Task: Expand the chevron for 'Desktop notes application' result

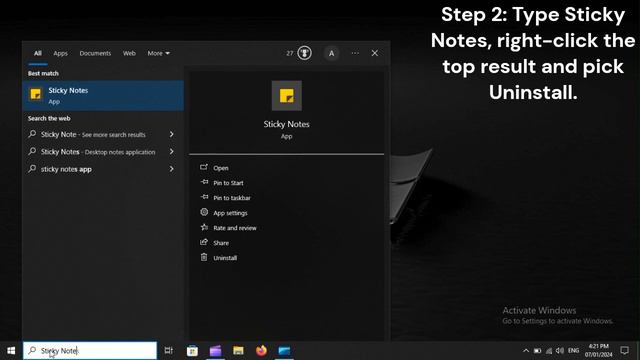Action: click(171, 151)
